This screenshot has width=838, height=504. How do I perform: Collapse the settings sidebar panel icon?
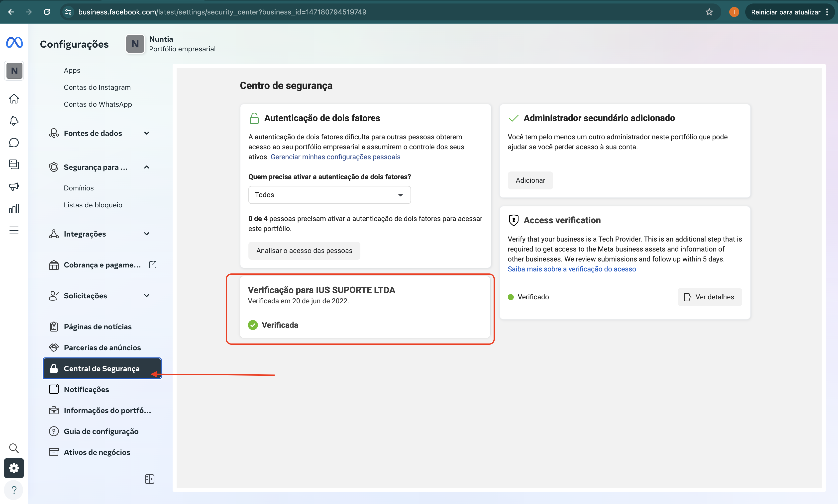(x=150, y=479)
